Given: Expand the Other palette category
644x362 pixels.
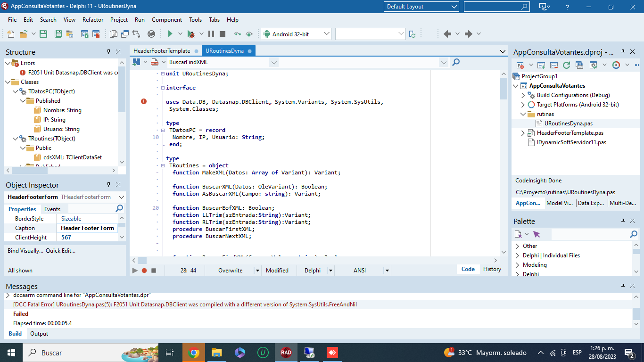Looking at the screenshot, I should [517, 246].
